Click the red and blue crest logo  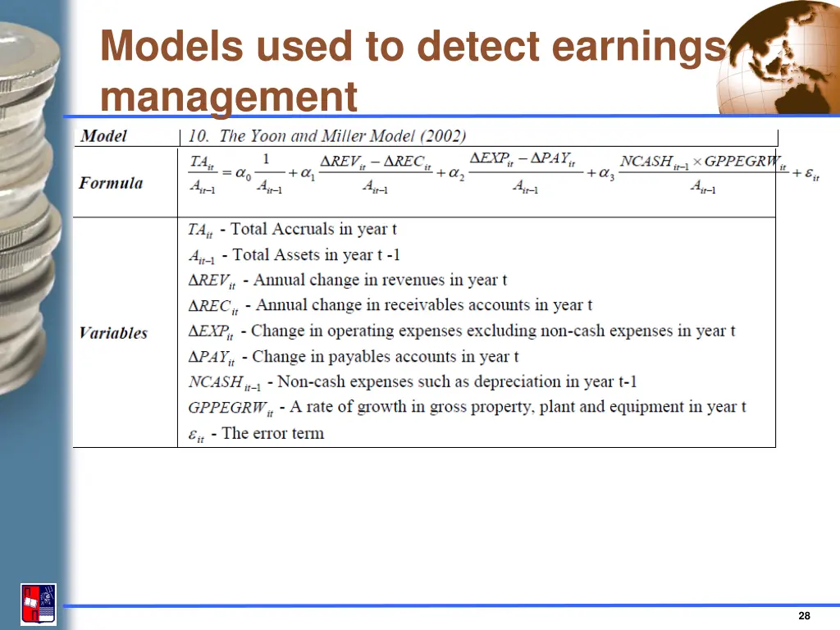(x=39, y=605)
